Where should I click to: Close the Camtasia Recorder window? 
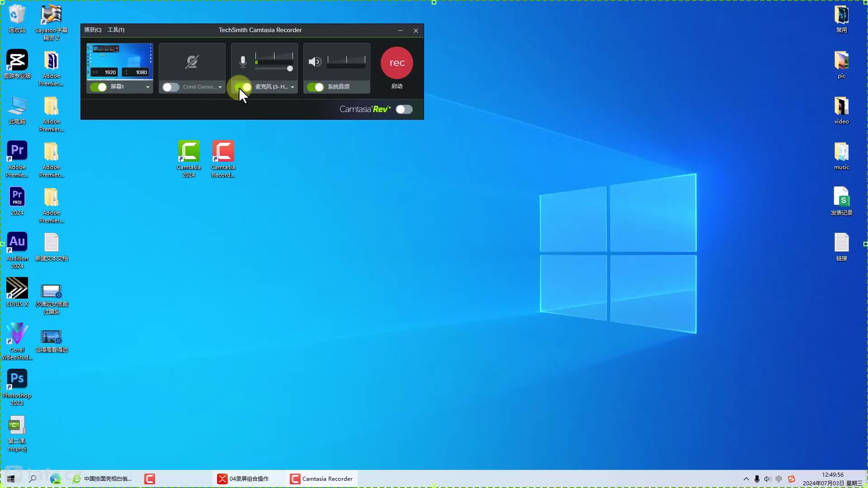point(416,30)
